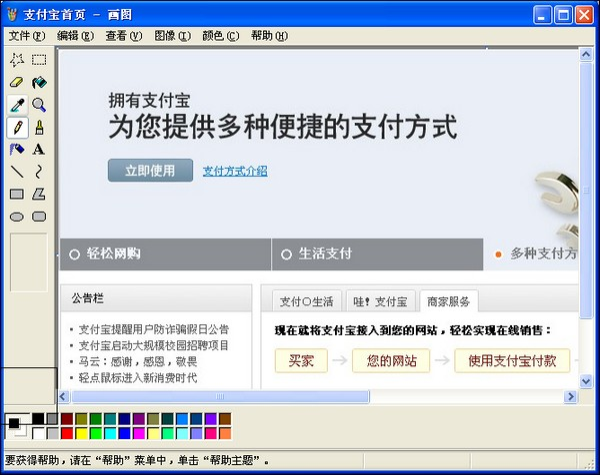Click the 立即使用 button
600x475 pixels.
[x=150, y=171]
